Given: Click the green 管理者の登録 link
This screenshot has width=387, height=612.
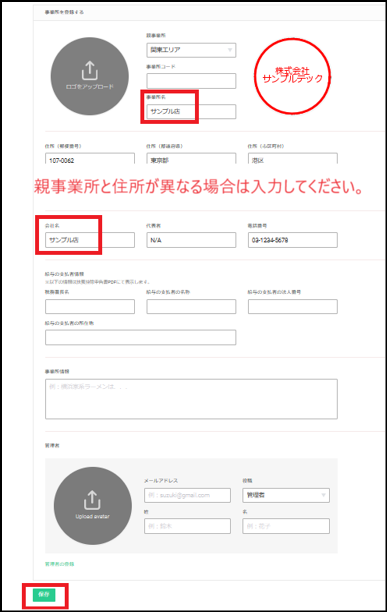Looking at the screenshot, I should [59, 564].
